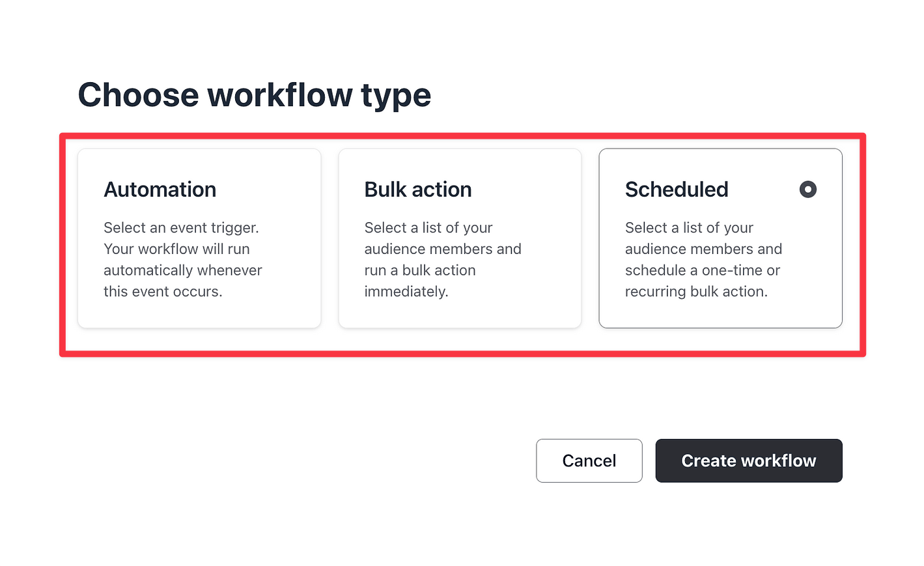
Task: Click inside the red highlighted options area
Action: click(x=462, y=244)
